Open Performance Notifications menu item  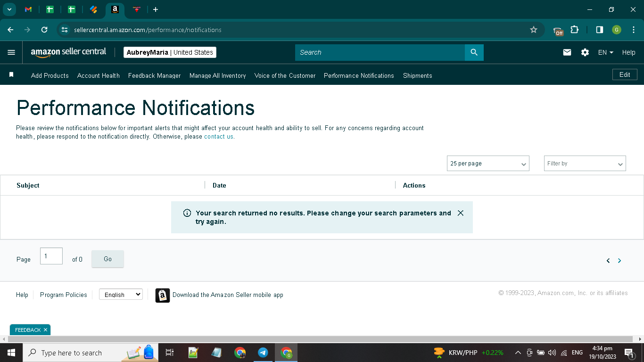[359, 75]
